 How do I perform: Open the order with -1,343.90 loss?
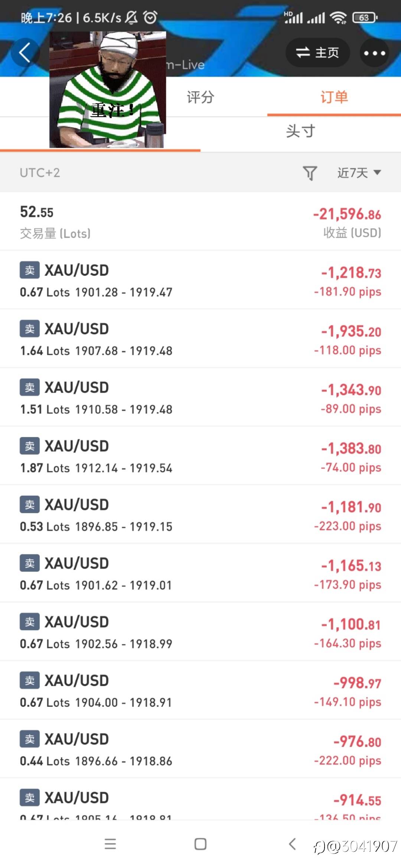[200, 397]
